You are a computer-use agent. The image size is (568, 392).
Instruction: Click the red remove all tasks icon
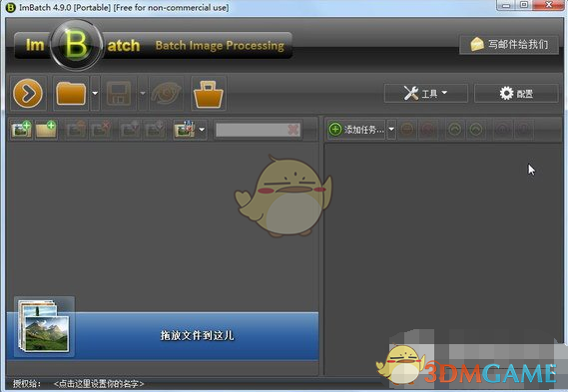click(x=428, y=130)
